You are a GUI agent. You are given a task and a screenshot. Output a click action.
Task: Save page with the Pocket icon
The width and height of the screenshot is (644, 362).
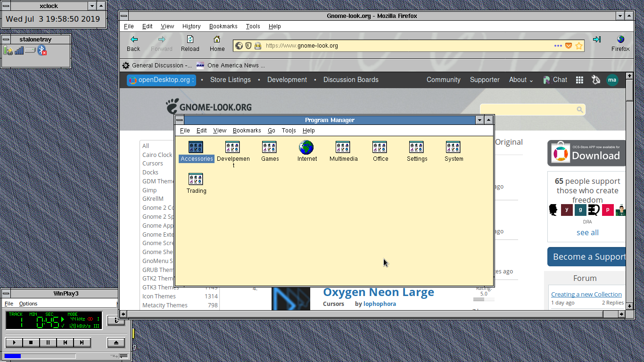click(x=569, y=46)
